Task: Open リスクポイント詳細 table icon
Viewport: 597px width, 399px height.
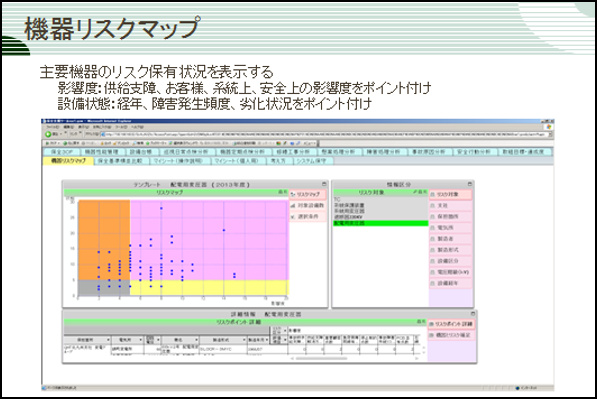Action: coord(431,324)
